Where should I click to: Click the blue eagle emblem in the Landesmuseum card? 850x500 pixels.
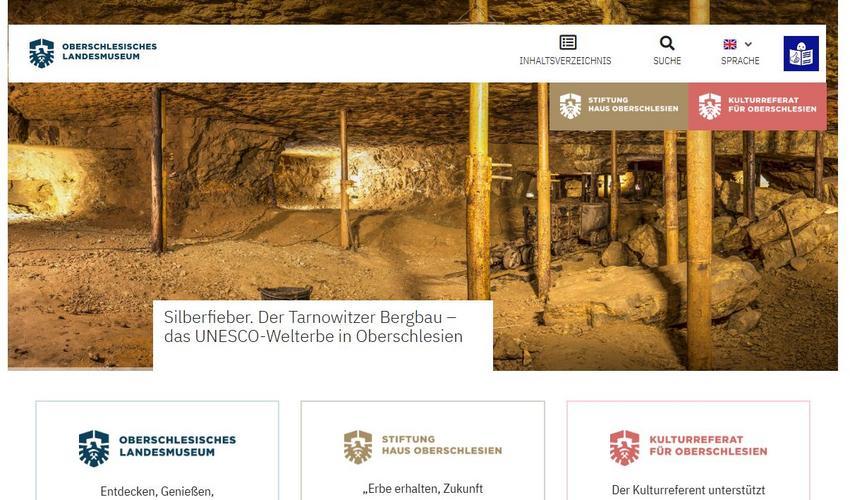[94, 448]
